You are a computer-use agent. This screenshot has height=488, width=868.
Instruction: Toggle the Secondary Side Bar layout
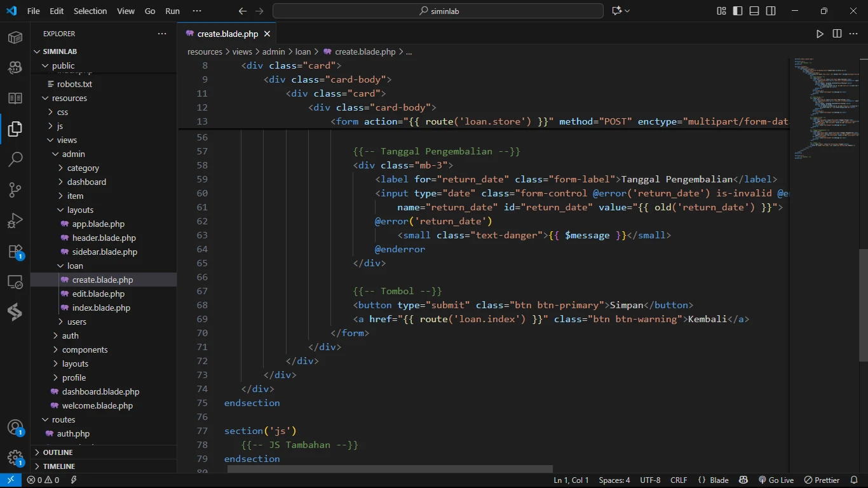click(771, 11)
